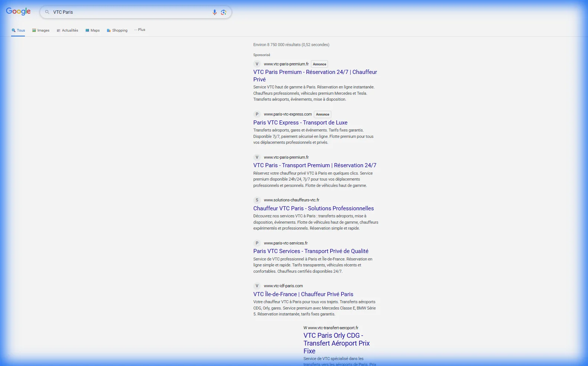The height and width of the screenshot is (366, 588).
Task: Click V favicon of the non-ad vtc-paris-premium.fr result
Action: coord(257,157)
